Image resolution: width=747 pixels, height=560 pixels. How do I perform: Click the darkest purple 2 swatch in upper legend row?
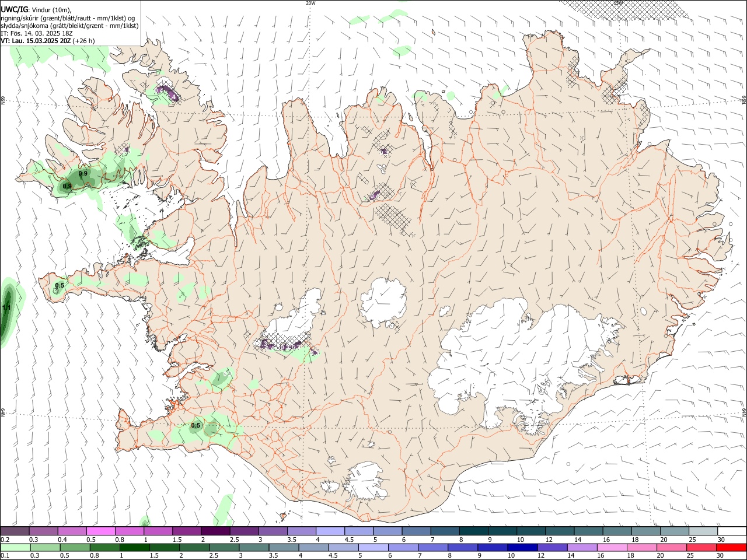[x=215, y=531]
